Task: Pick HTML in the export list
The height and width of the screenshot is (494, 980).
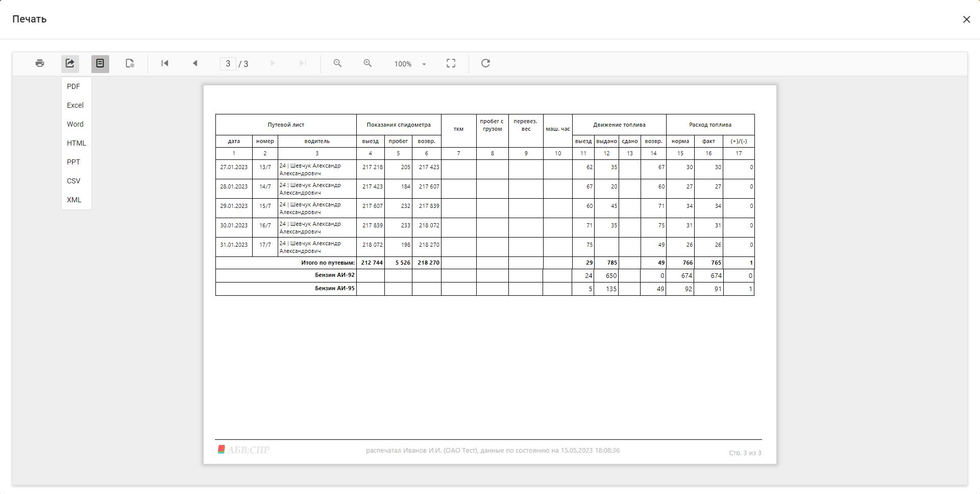Action: [76, 143]
